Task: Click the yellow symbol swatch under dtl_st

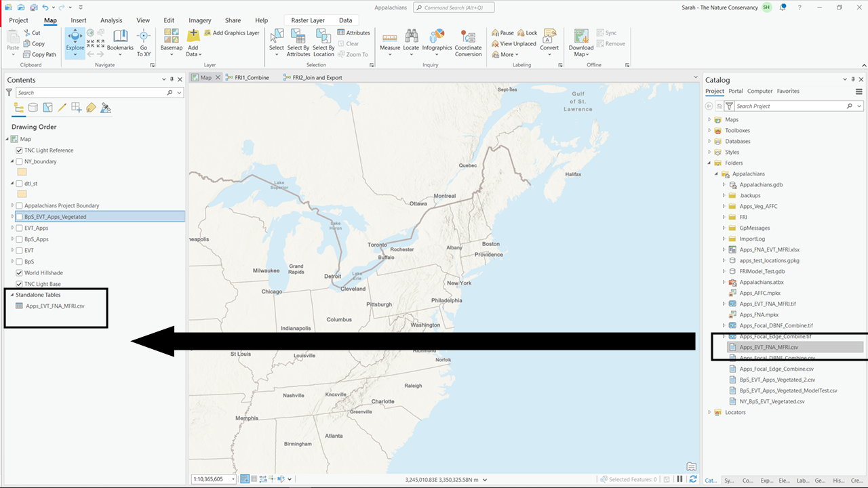Action: 22,194
